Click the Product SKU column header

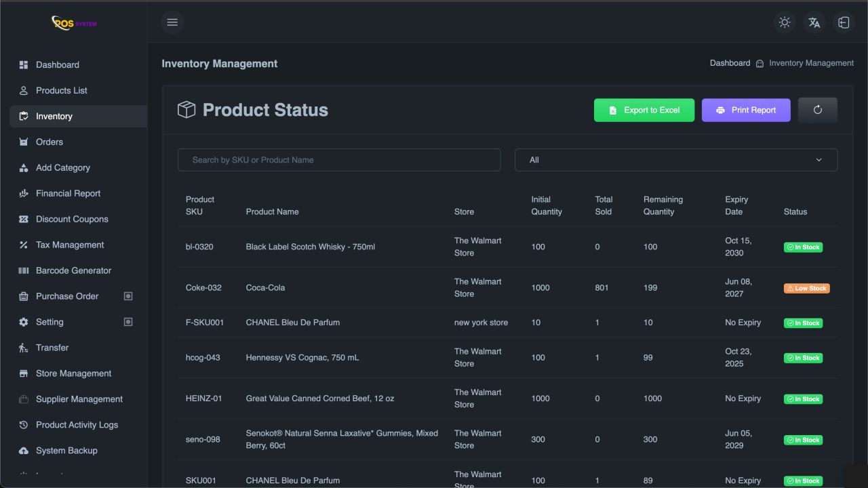click(x=200, y=205)
